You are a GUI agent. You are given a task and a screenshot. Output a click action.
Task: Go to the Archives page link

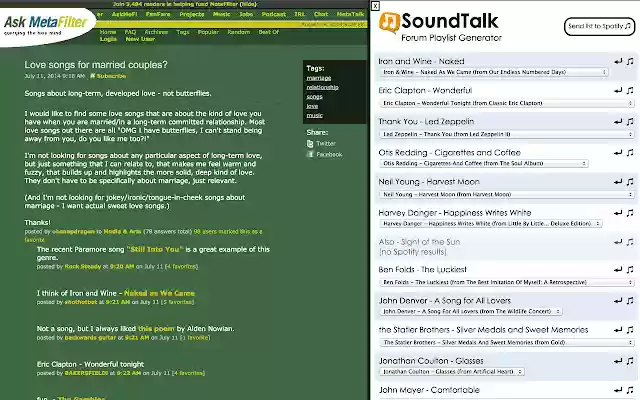click(156, 32)
